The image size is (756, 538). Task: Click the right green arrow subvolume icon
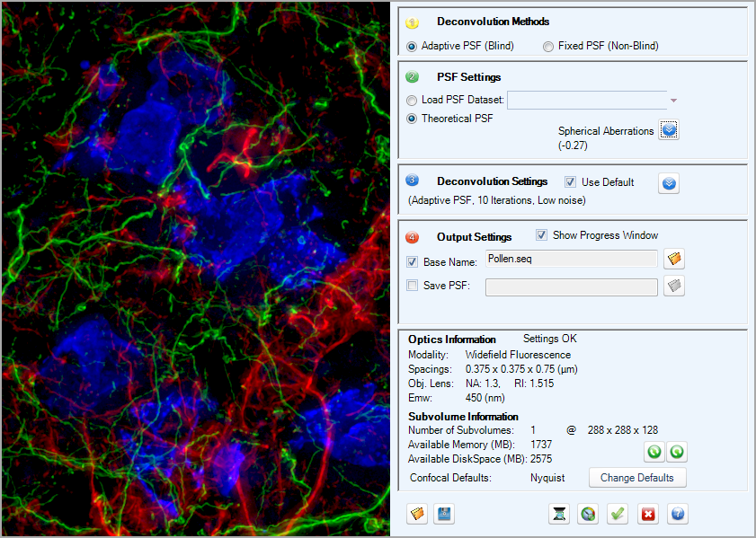pyautogui.click(x=677, y=452)
